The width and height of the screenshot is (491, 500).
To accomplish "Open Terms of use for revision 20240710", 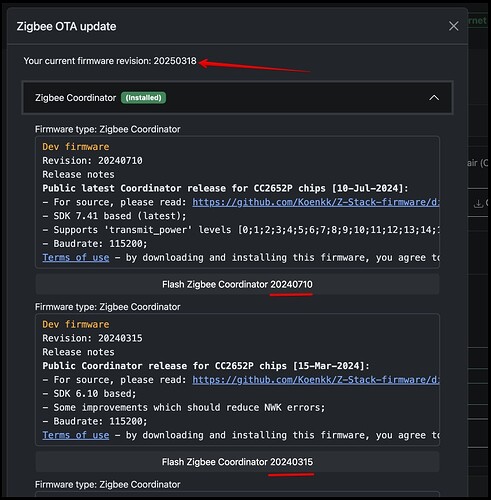I will click(76, 257).
